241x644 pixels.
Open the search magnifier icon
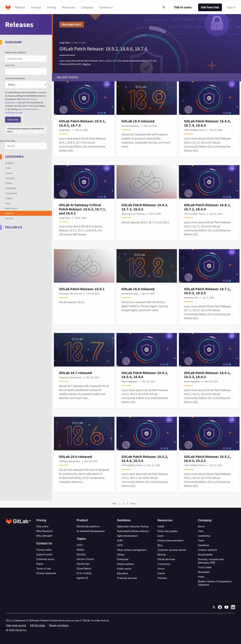[x=164, y=7]
